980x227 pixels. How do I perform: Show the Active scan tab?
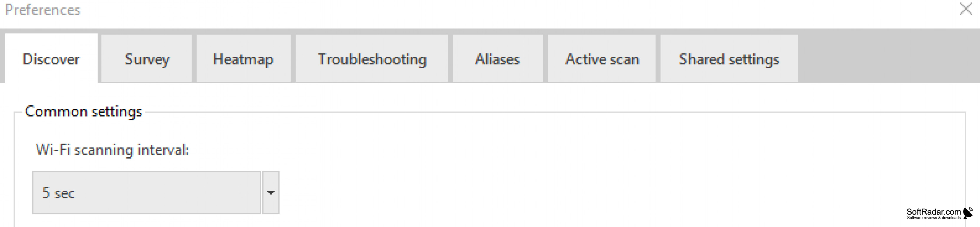point(602,59)
